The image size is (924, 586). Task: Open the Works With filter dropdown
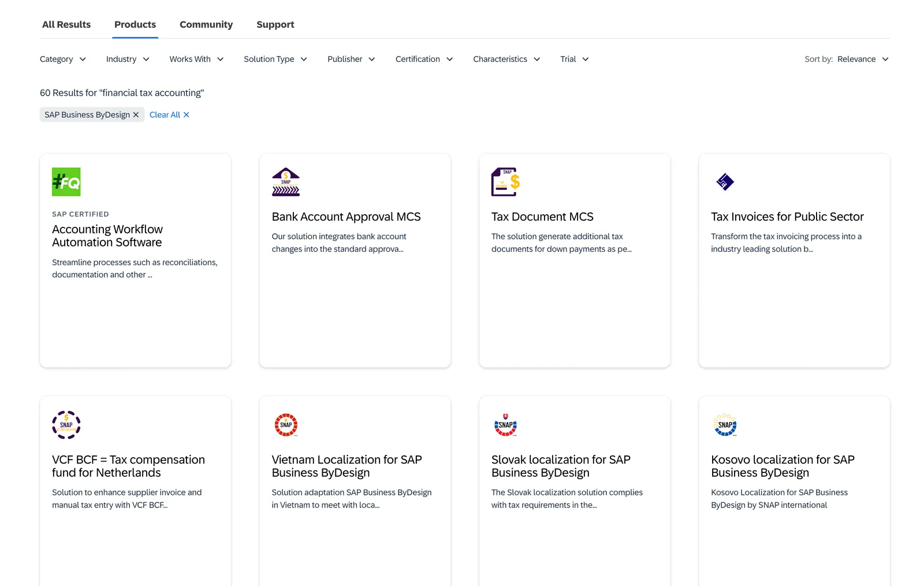click(x=196, y=59)
